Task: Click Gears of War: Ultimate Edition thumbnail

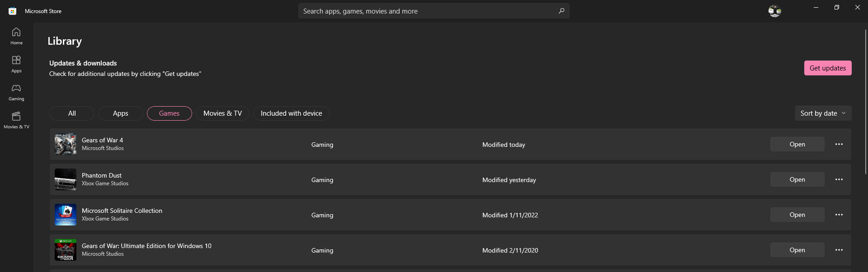Action: pyautogui.click(x=66, y=250)
